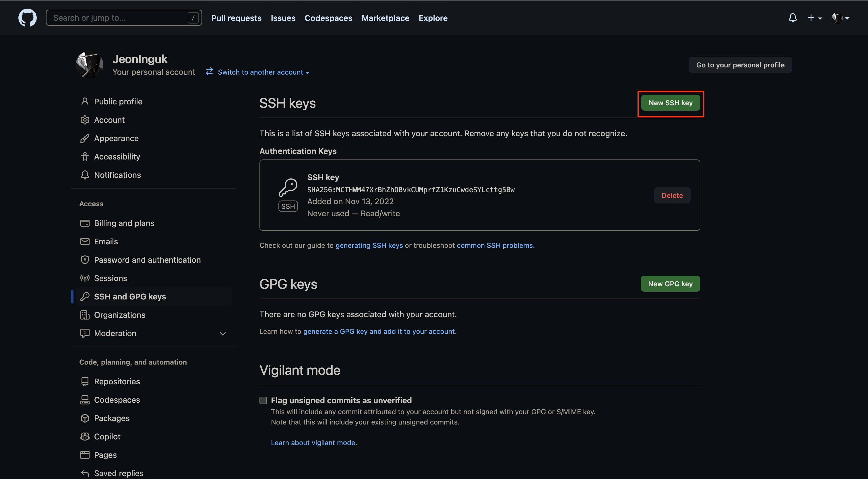
Task: Click the New SSH key button
Action: point(670,103)
